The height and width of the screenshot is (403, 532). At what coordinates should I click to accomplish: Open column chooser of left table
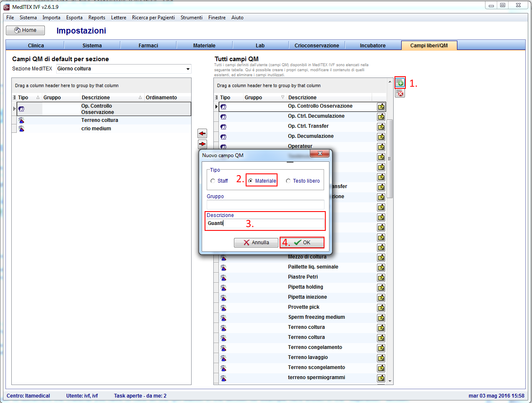click(x=14, y=98)
